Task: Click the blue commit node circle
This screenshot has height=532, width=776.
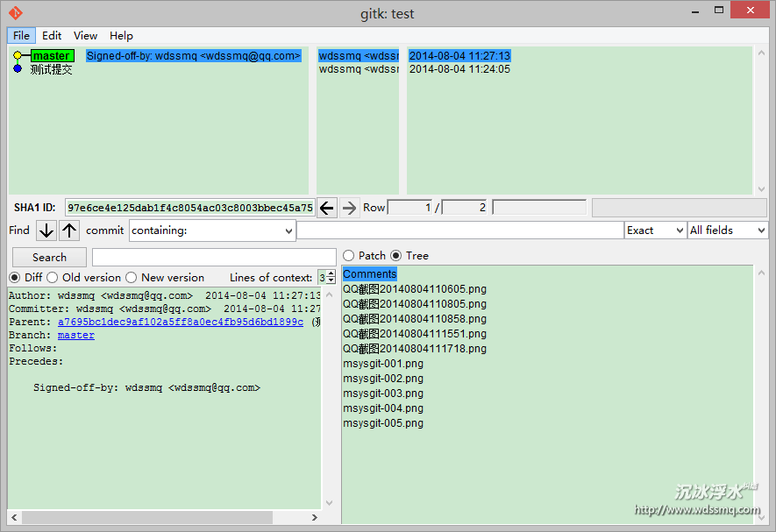Action: point(18,68)
